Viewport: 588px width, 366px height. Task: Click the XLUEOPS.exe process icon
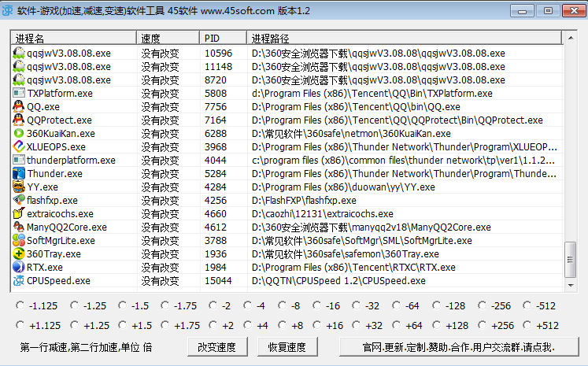click(19, 146)
